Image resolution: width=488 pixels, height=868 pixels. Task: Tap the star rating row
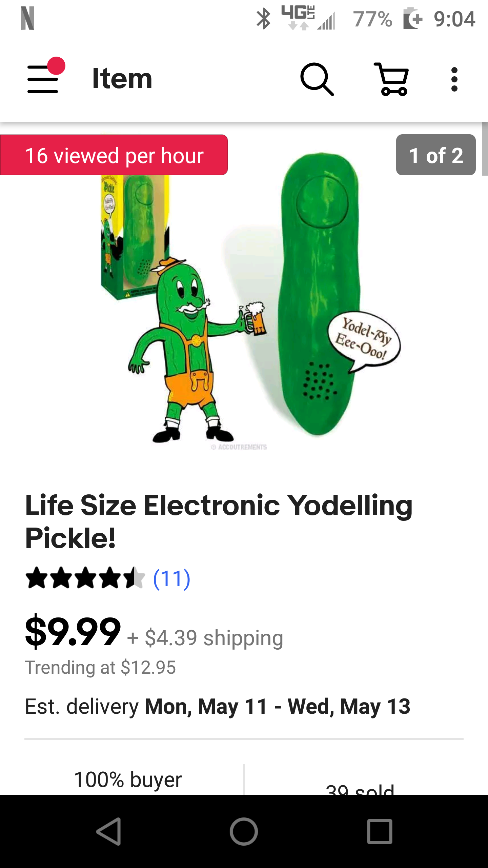tap(85, 578)
